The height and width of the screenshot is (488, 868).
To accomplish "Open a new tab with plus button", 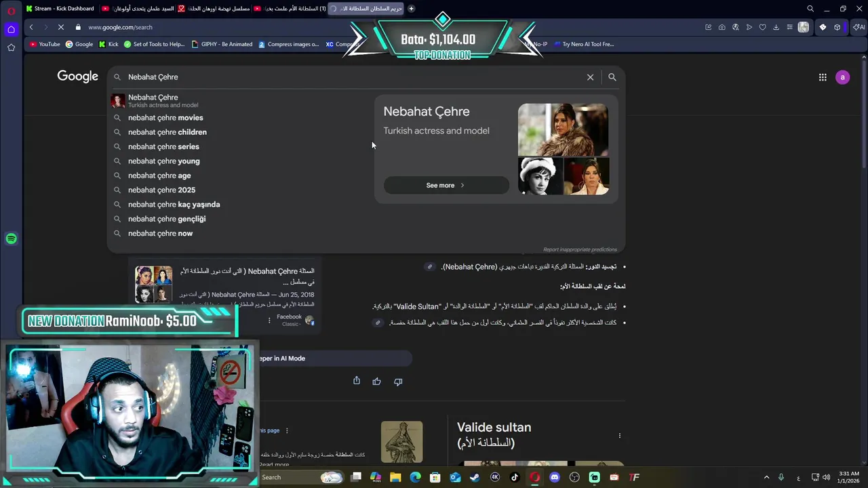I will tap(411, 9).
